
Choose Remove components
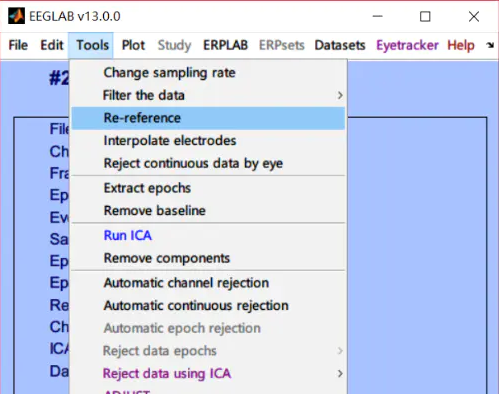point(208,258)
